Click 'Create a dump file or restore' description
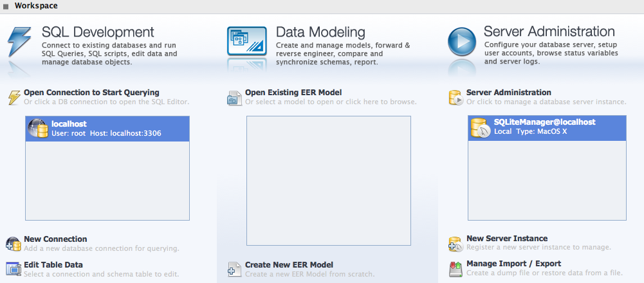Viewport: 644px width, 283px height. pyautogui.click(x=544, y=272)
